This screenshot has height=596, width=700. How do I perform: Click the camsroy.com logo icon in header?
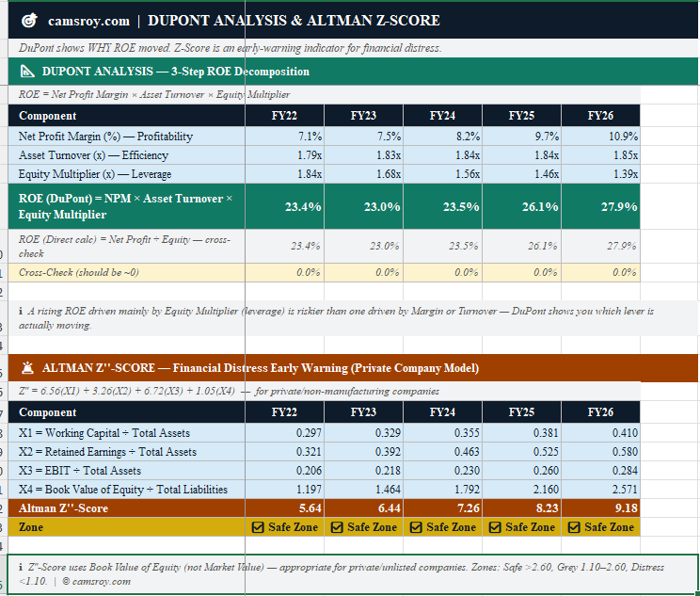[x=29, y=21]
